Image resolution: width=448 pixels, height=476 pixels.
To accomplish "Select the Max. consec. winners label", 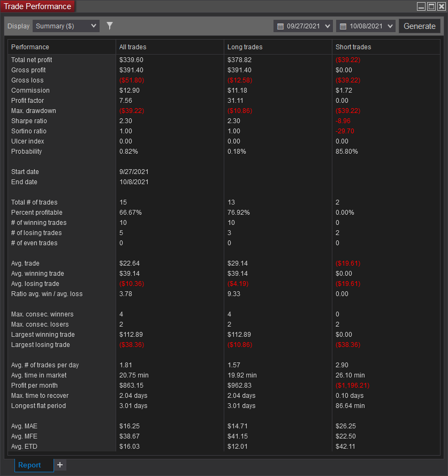I will point(42,314).
